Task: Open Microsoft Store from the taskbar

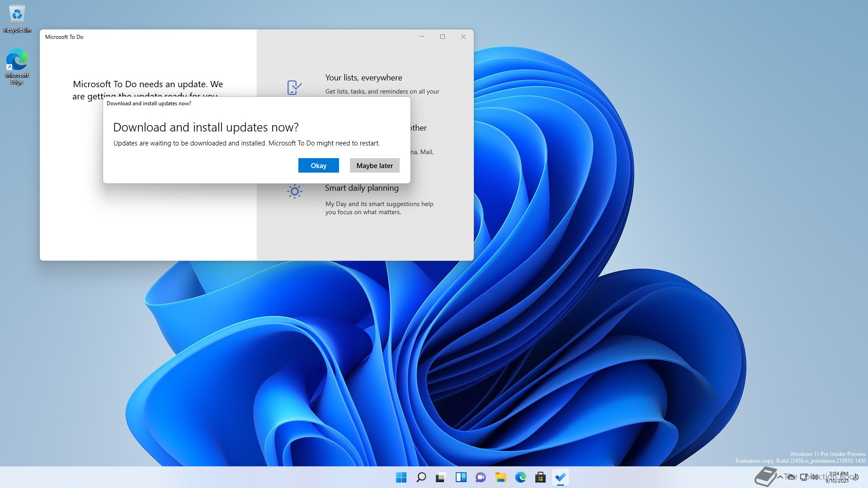Action: click(x=540, y=477)
